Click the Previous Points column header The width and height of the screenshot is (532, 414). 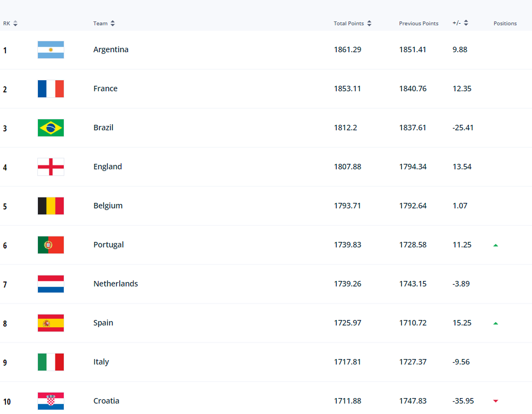pyautogui.click(x=418, y=24)
